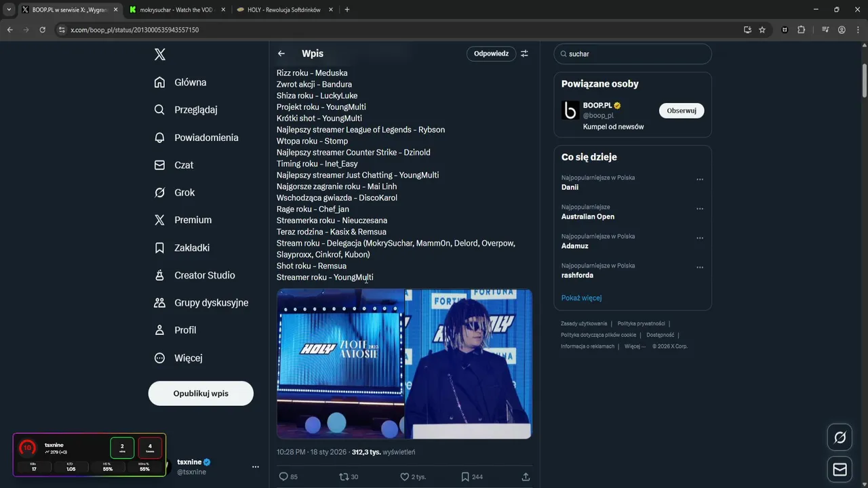Open reply sorting options icon

[x=524, y=54]
